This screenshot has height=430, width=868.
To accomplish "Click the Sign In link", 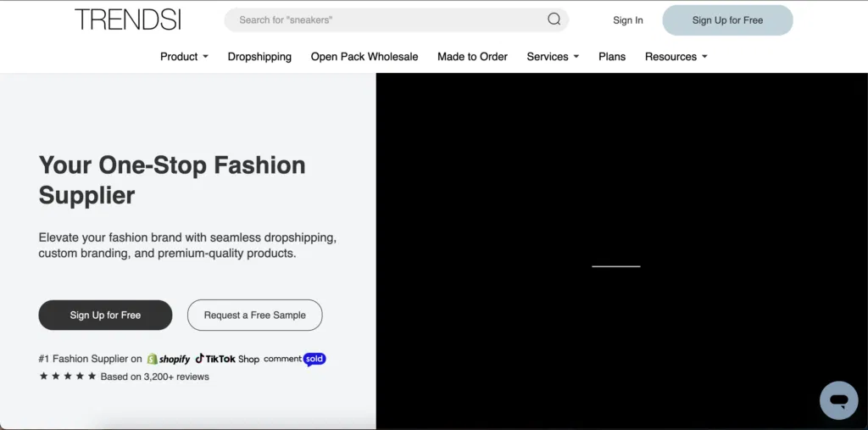I will [x=628, y=20].
